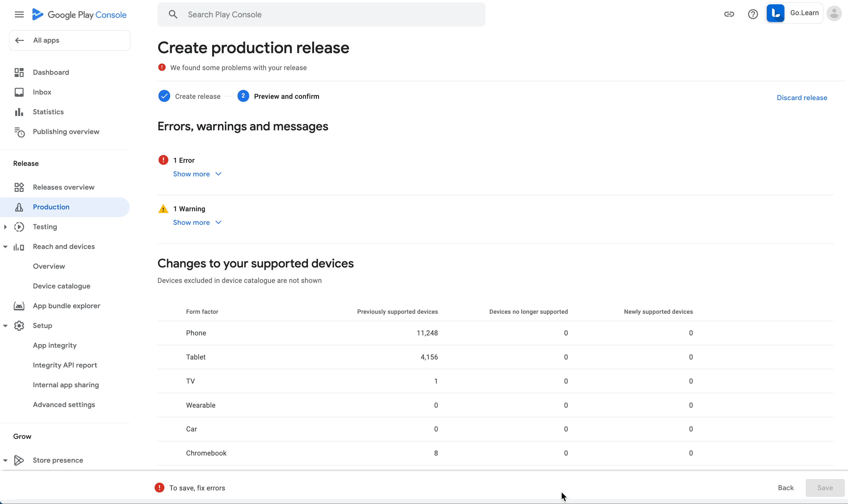
Task: Click the step 2 circle badge
Action: tap(243, 96)
